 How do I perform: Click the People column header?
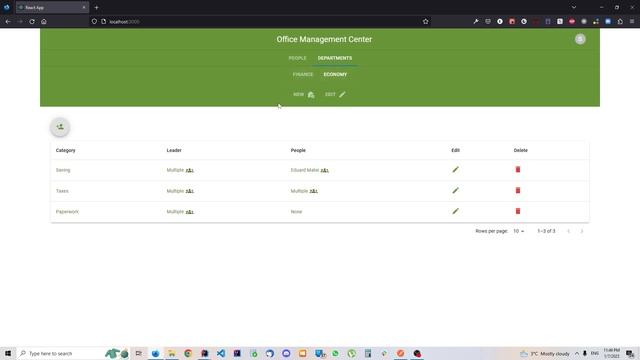pos(298,151)
